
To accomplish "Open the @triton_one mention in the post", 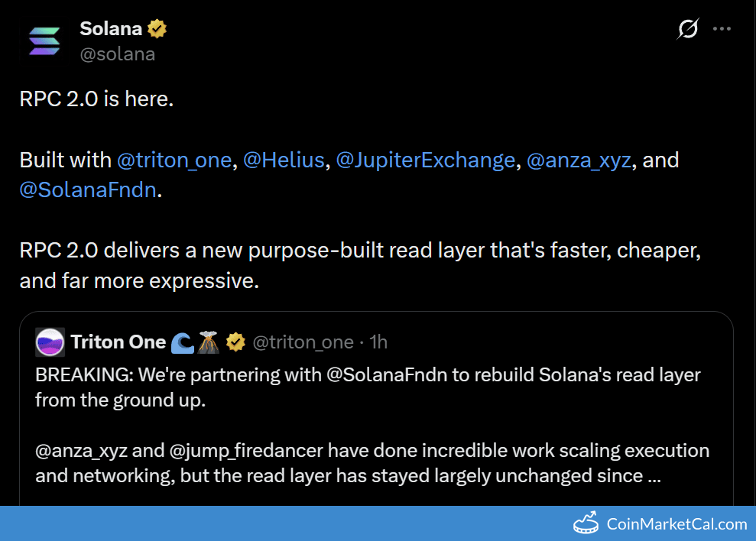I will click(174, 160).
